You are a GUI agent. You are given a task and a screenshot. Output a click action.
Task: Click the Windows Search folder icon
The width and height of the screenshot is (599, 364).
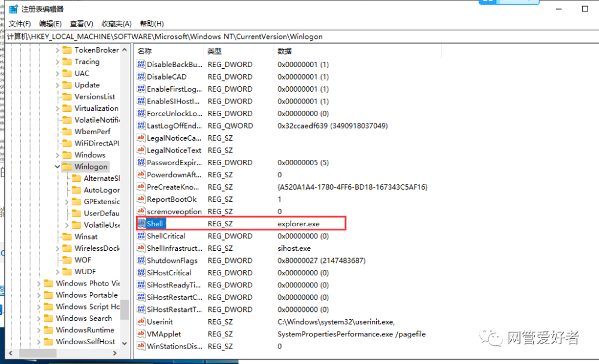[49, 318]
